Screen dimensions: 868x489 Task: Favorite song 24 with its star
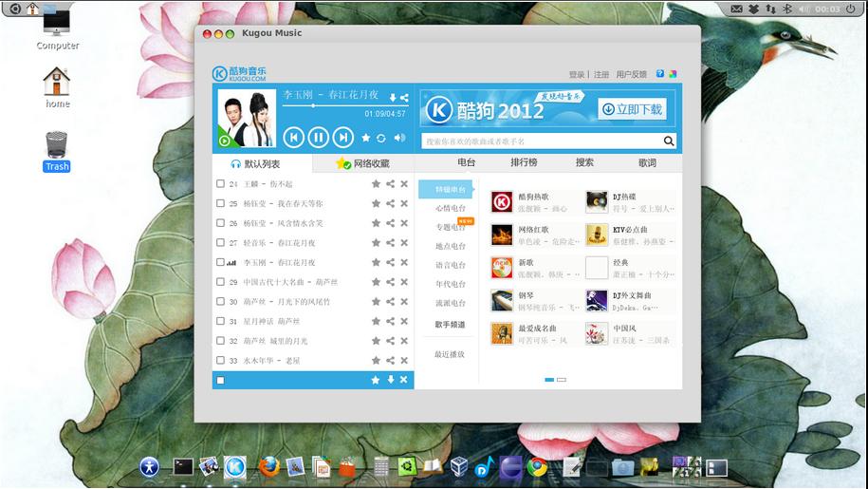376,184
